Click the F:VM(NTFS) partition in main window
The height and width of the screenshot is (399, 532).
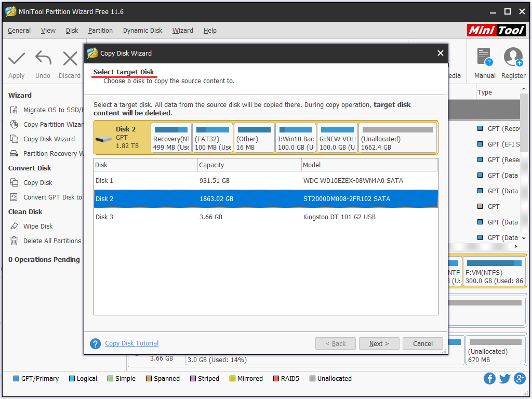pyautogui.click(x=495, y=271)
